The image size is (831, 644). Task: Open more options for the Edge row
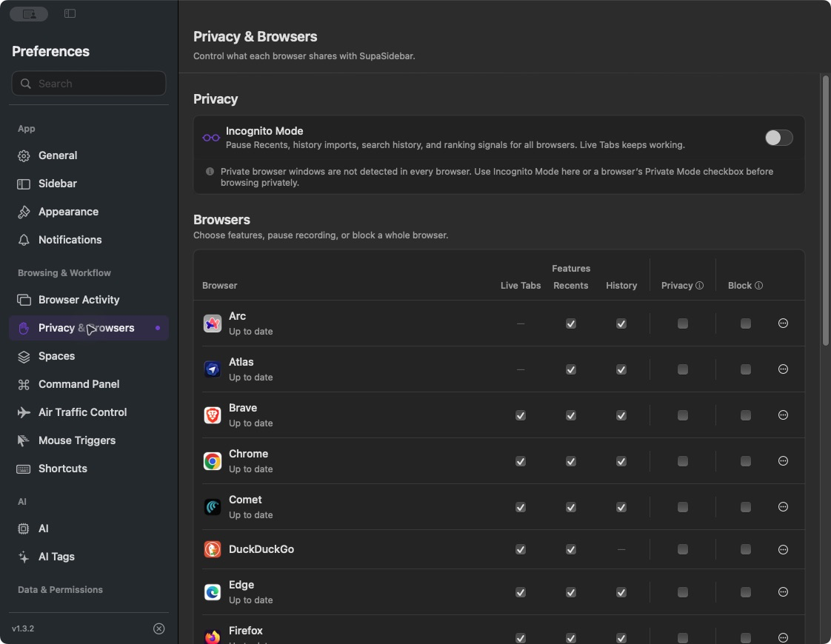[783, 591]
